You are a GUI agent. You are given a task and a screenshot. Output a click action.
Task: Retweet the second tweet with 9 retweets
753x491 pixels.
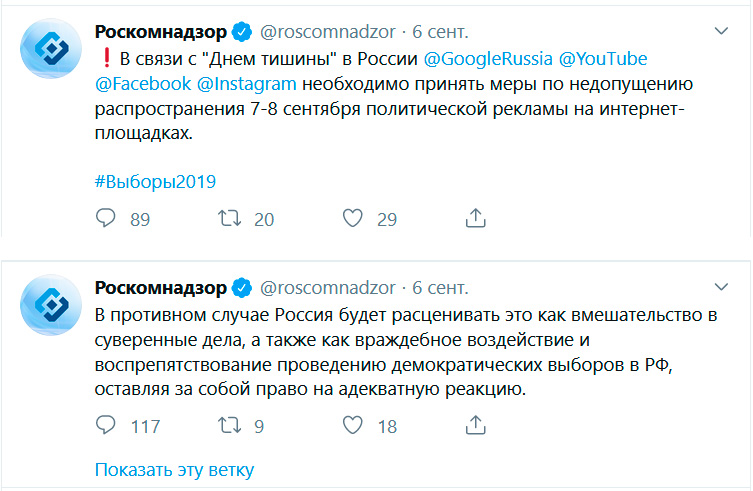[231, 426]
